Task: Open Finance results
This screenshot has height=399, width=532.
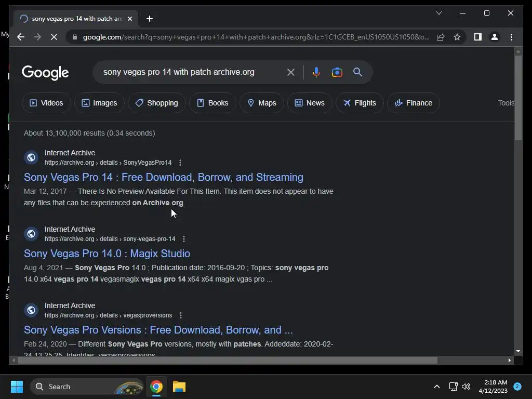Action: (414, 103)
